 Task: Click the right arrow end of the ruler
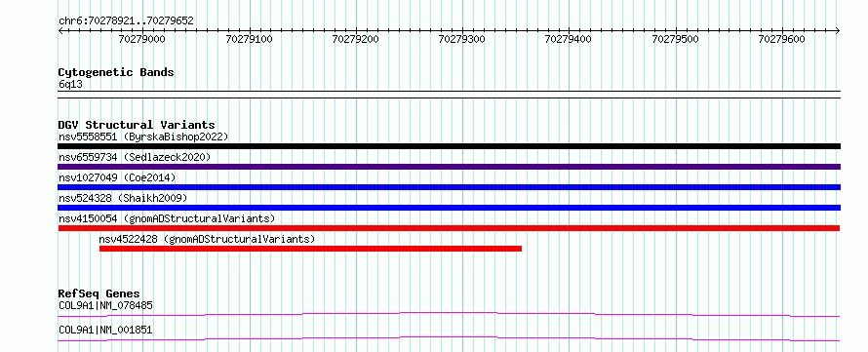838,30
